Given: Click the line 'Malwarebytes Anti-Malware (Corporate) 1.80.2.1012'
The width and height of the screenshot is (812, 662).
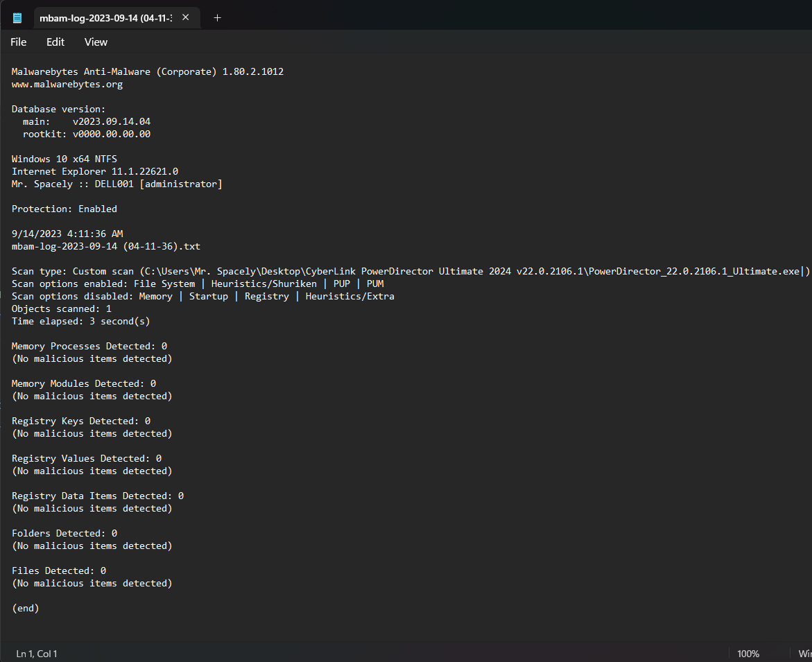Looking at the screenshot, I should coord(148,71).
